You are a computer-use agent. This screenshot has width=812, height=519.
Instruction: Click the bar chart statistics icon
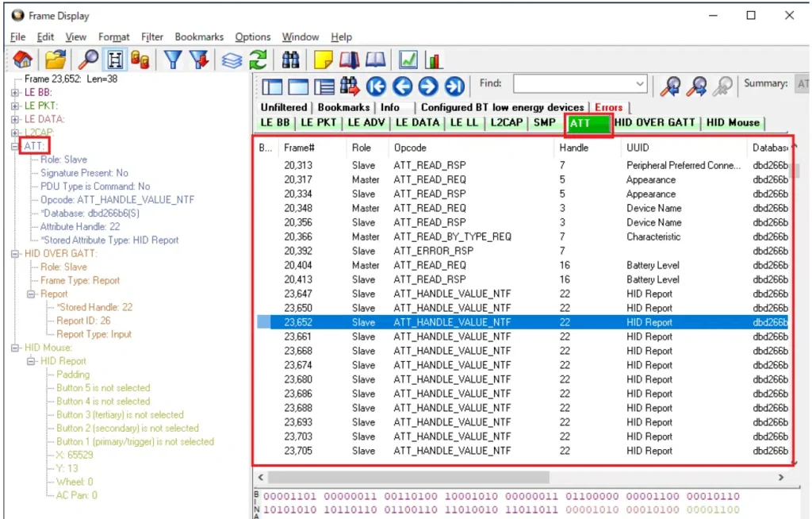coord(434,60)
